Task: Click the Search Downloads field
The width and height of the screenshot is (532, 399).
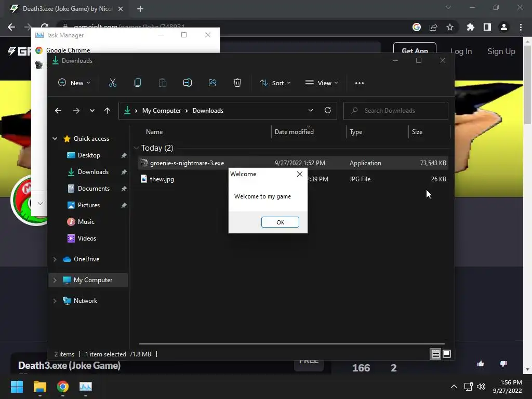Action: coord(395,111)
